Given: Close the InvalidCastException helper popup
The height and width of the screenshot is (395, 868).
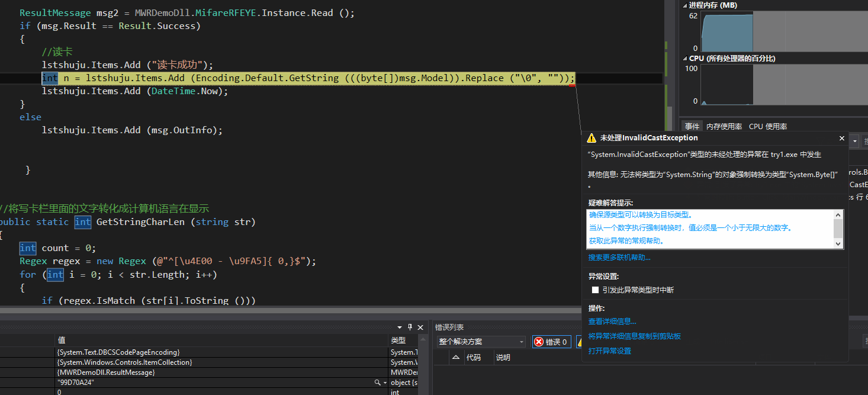Looking at the screenshot, I should click(x=842, y=138).
